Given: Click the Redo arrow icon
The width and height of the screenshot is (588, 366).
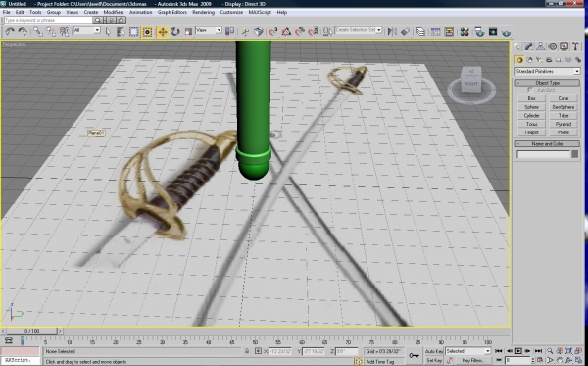Looking at the screenshot, I should coord(23,32).
